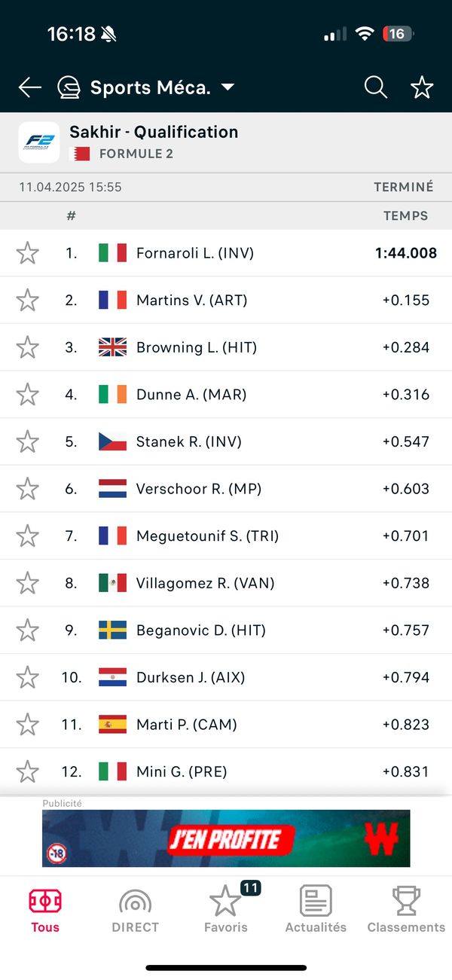Tap the F2 championship logo
Viewport: 452px width, 980px height.
point(39,142)
